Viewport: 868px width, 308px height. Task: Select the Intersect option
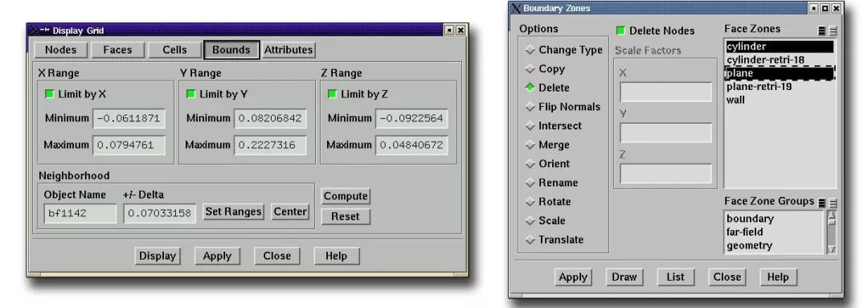tap(553, 125)
